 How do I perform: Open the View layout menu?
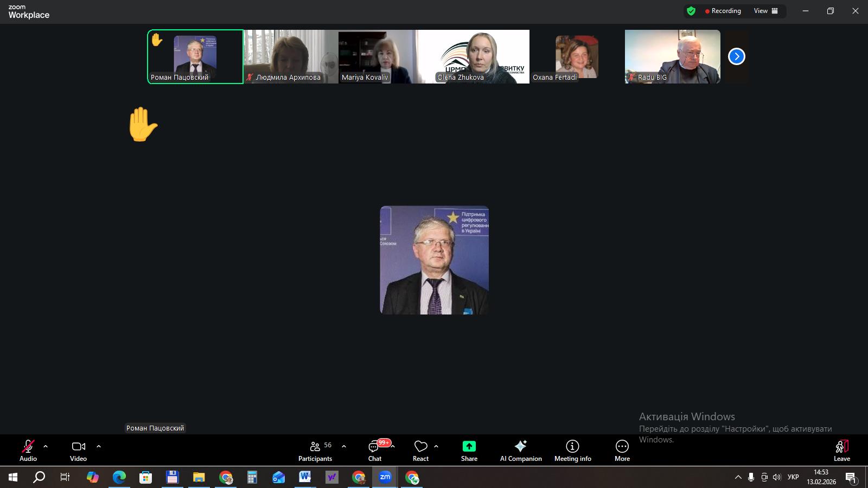coord(765,11)
